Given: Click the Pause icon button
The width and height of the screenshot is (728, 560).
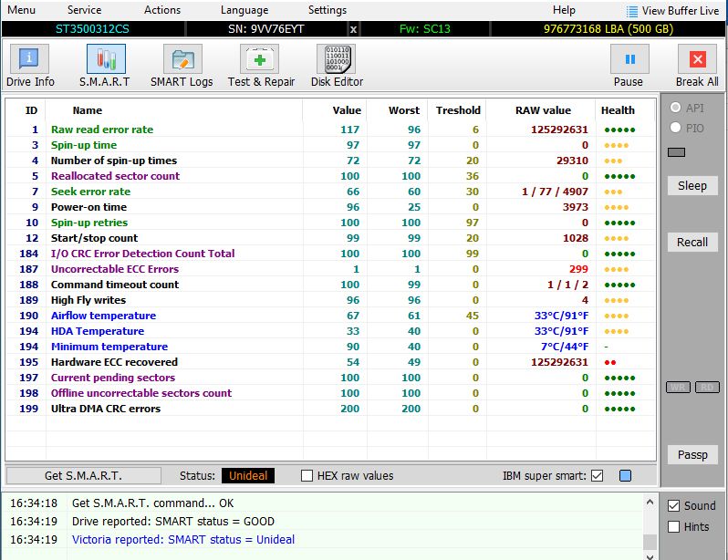Looking at the screenshot, I should (x=629, y=59).
